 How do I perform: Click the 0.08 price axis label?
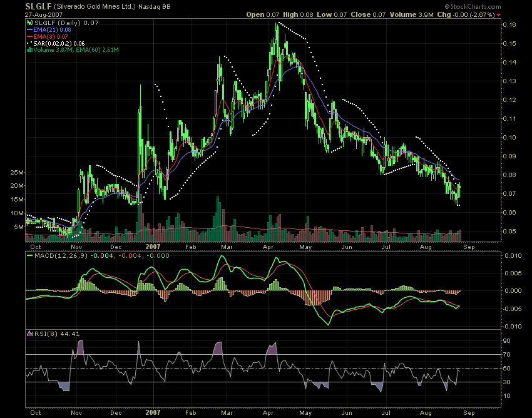click(509, 175)
